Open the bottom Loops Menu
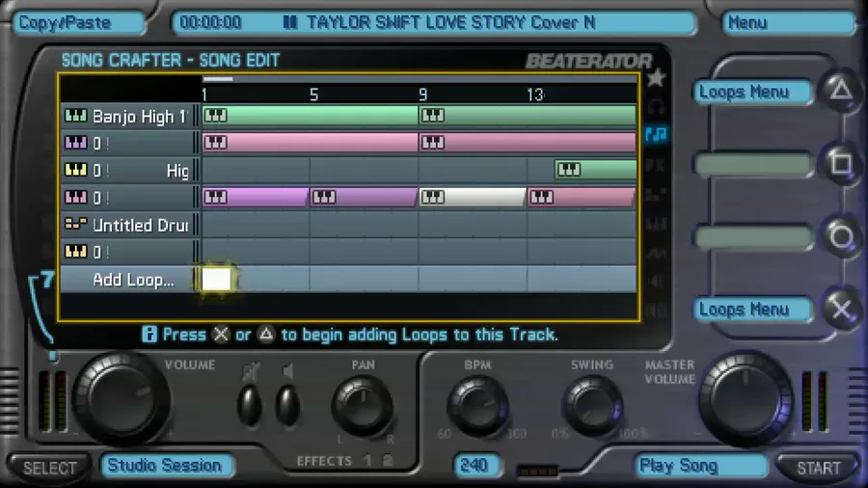Viewport: 868px width, 488px height. tap(752, 310)
